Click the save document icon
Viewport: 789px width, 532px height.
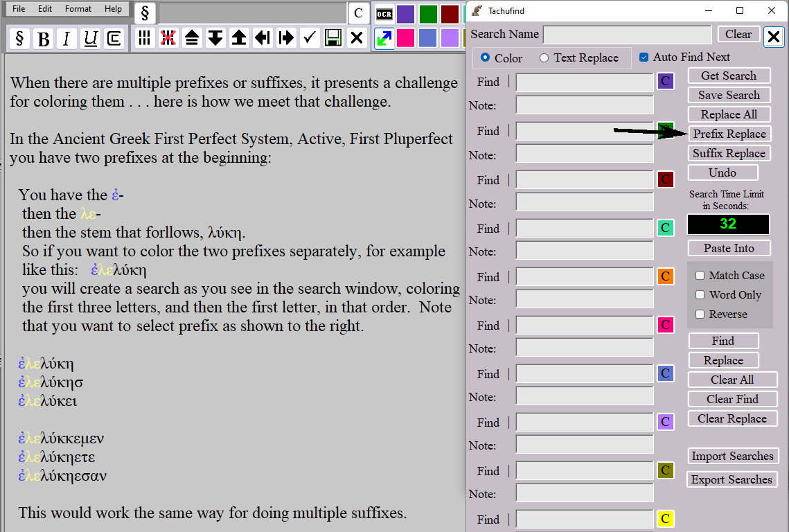tap(333, 39)
